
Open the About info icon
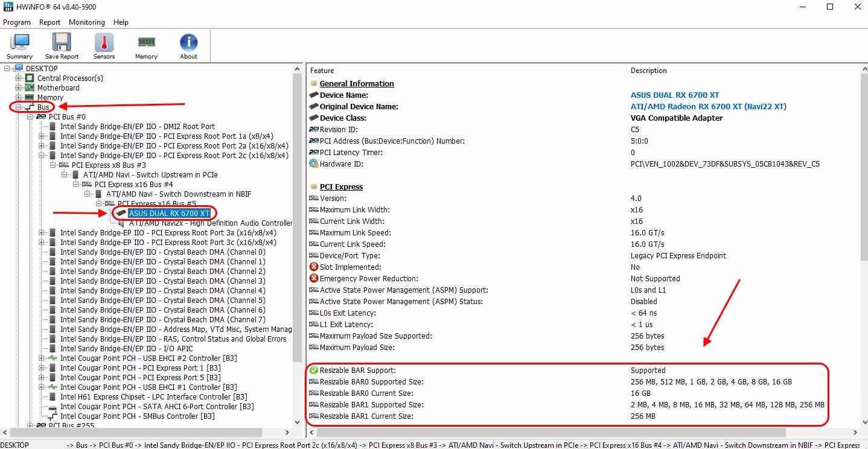188,46
